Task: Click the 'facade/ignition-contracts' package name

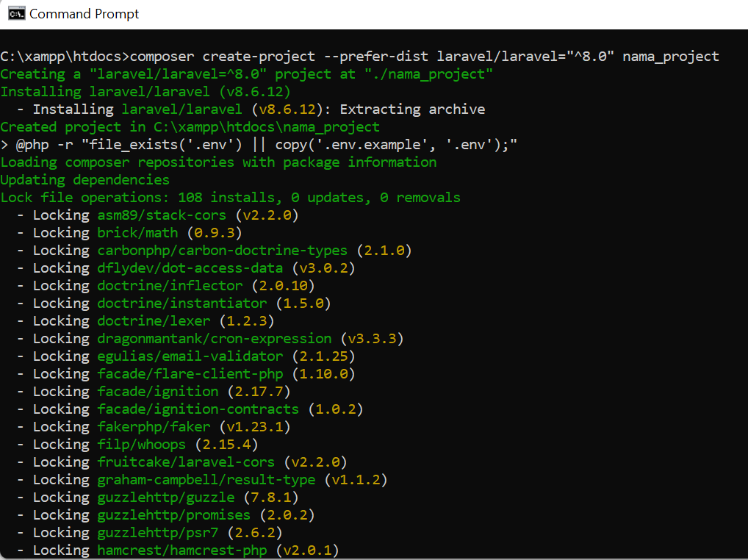Action: coord(198,410)
